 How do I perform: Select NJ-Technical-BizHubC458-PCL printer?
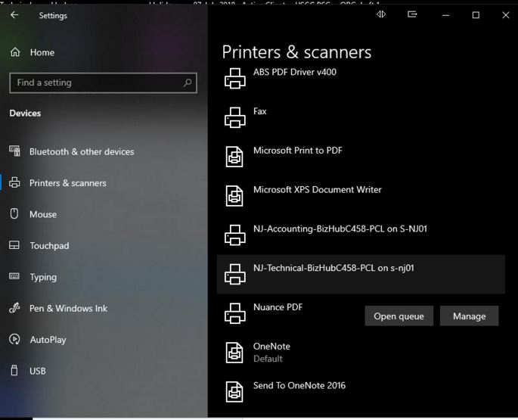361,274
